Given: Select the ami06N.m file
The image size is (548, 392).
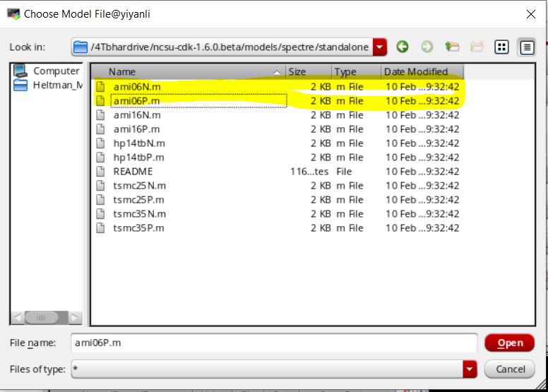Looking at the screenshot, I should (137, 86).
